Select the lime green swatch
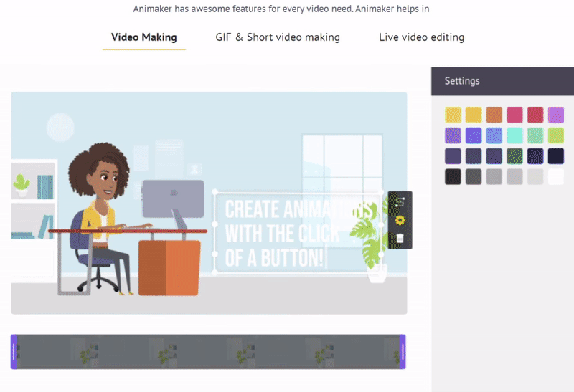Screen dimensions: 574x392 coord(555,135)
